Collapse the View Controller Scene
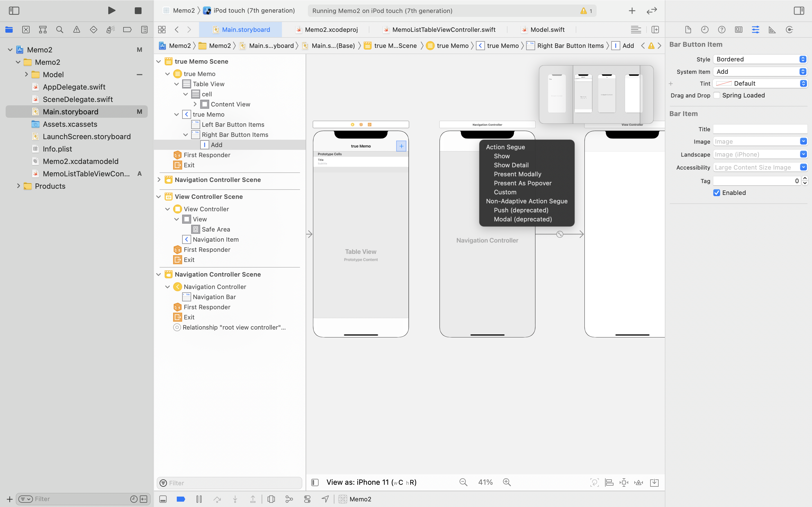Screen dimensions: 812x507 click(159, 197)
